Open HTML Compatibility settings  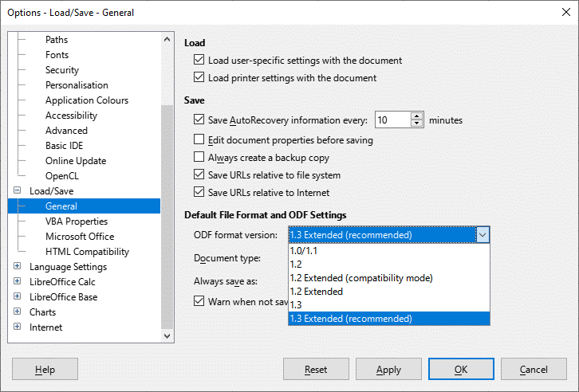click(x=87, y=251)
